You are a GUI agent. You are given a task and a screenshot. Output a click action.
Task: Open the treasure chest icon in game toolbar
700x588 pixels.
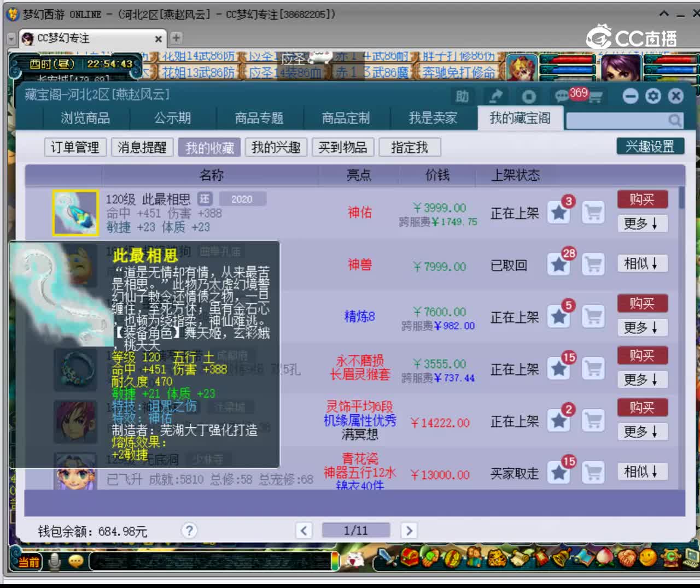409,558
